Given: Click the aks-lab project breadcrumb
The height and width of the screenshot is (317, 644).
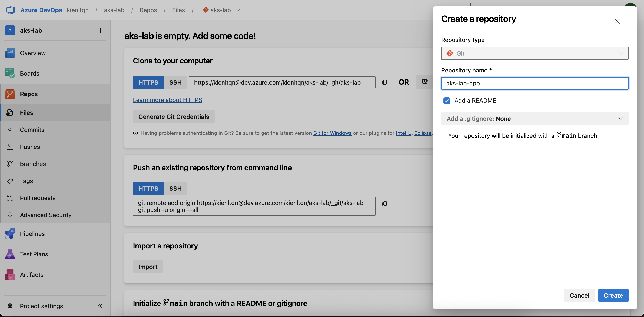Looking at the screenshot, I should (114, 10).
